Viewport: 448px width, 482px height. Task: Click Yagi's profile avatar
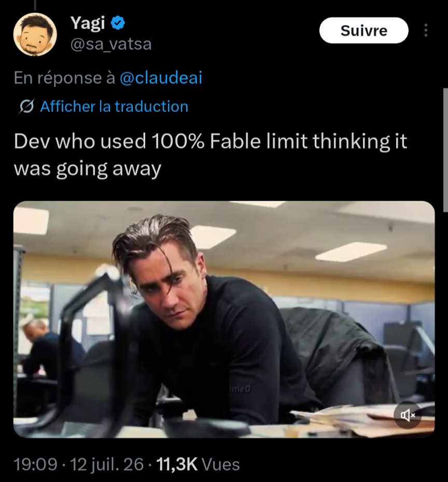pos(35,34)
